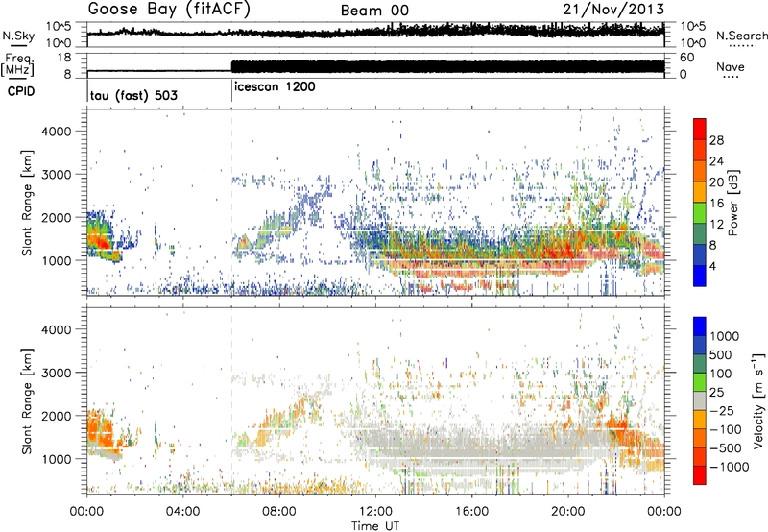Click the gray segment of Velocity color bar
Viewport: 768px width, 532px height.
[700, 400]
